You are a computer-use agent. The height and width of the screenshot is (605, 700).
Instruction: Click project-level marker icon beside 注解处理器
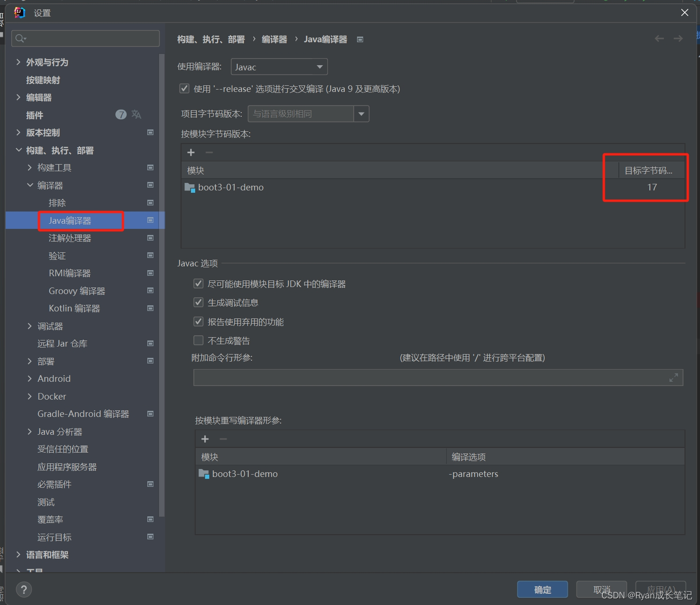(x=151, y=238)
